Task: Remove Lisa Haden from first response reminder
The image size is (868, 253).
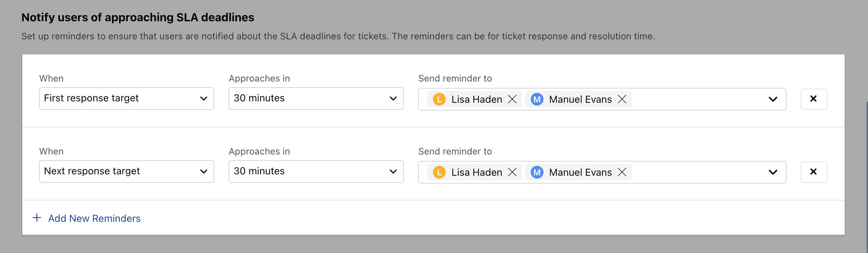Action: click(x=512, y=99)
